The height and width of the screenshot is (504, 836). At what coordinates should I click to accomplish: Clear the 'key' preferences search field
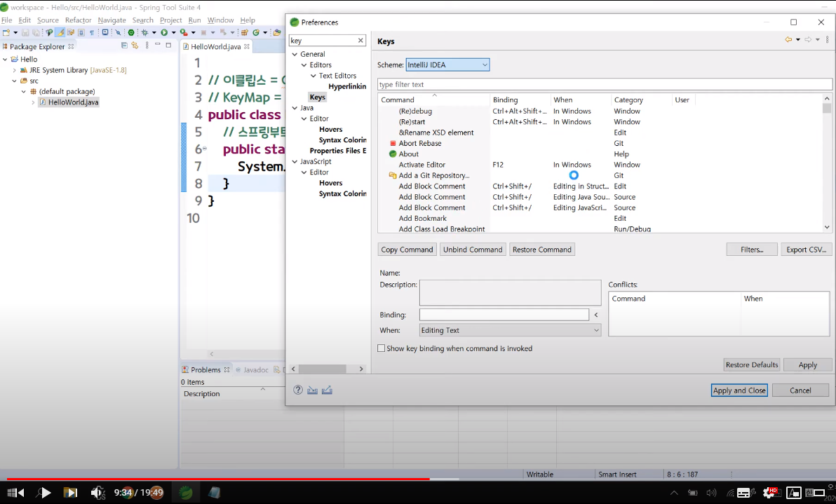pos(360,41)
